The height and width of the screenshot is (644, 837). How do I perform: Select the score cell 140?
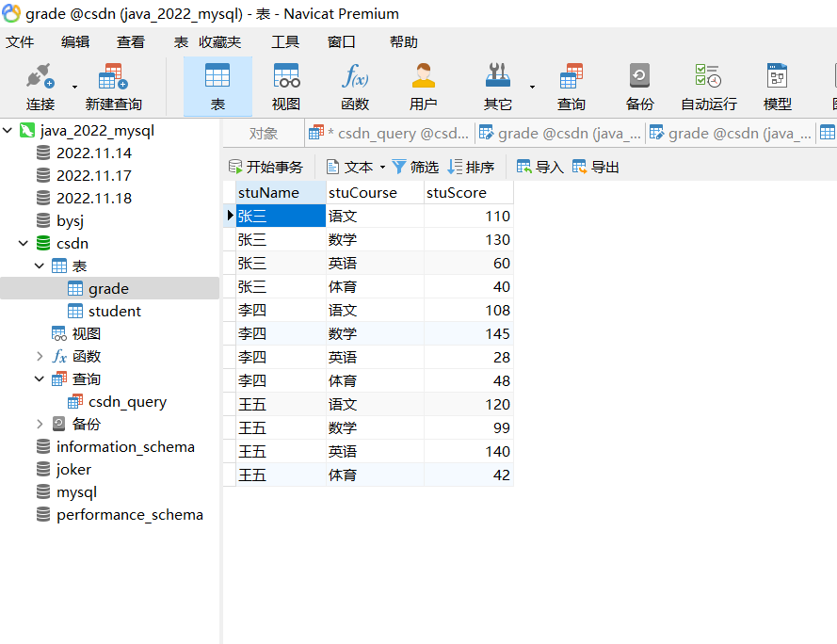pos(469,451)
